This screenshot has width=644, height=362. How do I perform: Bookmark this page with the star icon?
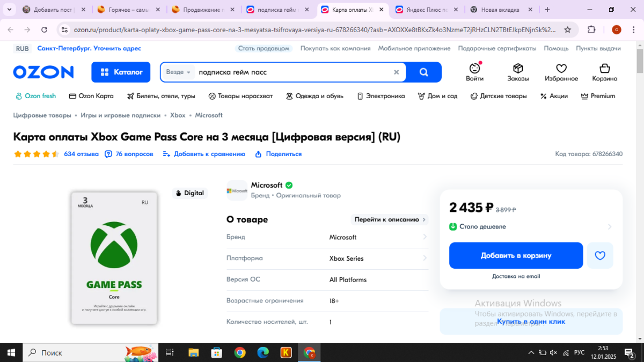[x=568, y=29]
